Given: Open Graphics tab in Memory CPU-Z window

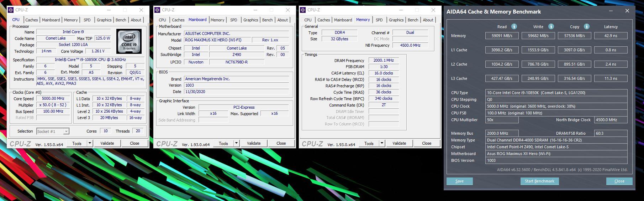Looking at the screenshot, I should pyautogui.click(x=396, y=20).
